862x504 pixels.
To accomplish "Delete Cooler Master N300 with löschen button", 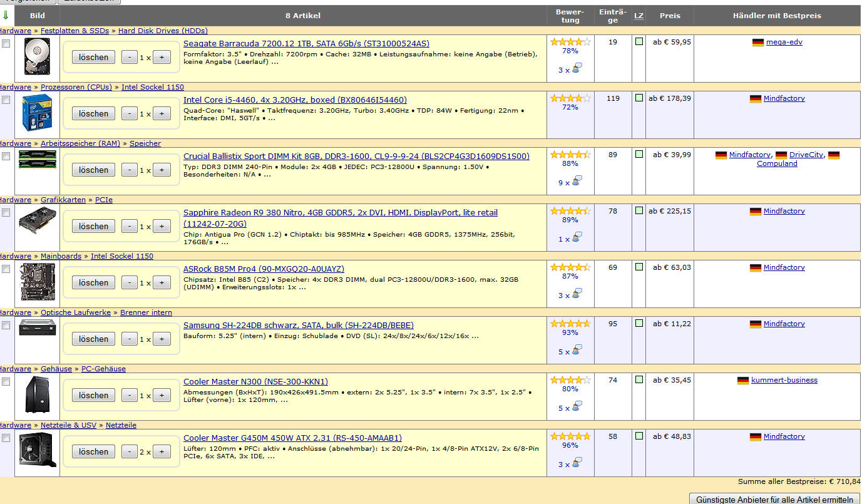I will click(94, 395).
